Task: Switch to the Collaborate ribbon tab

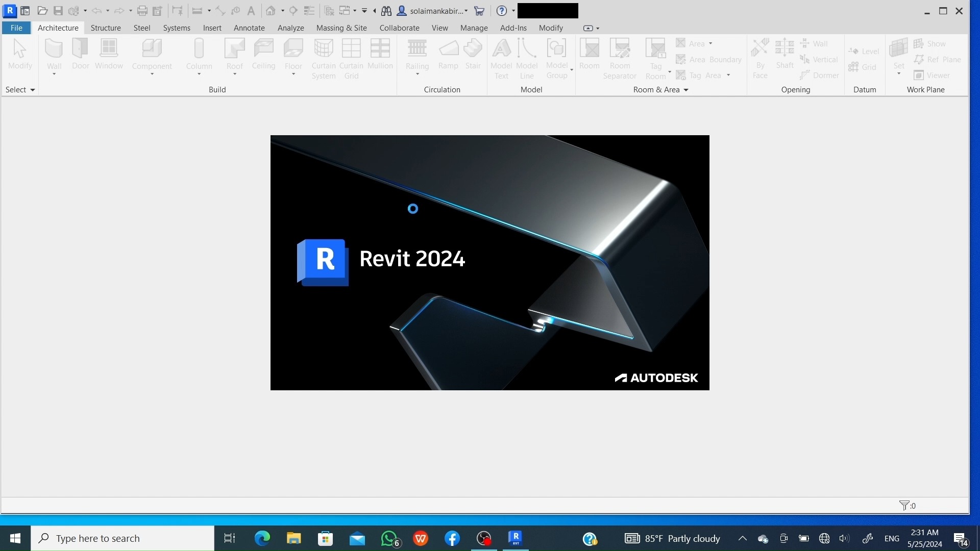Action: [399, 28]
